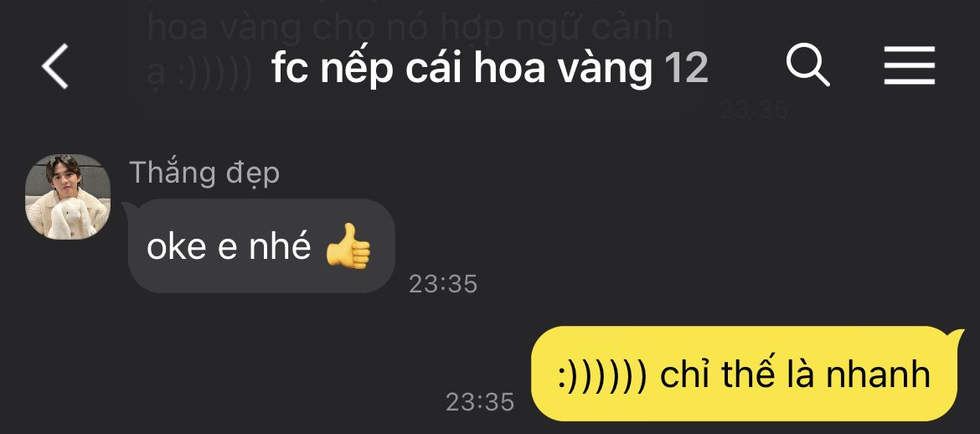Tap the dimmed 23:35 timestamp under the header
Viewport: 980px width, 434px height.
pyautogui.click(x=755, y=111)
